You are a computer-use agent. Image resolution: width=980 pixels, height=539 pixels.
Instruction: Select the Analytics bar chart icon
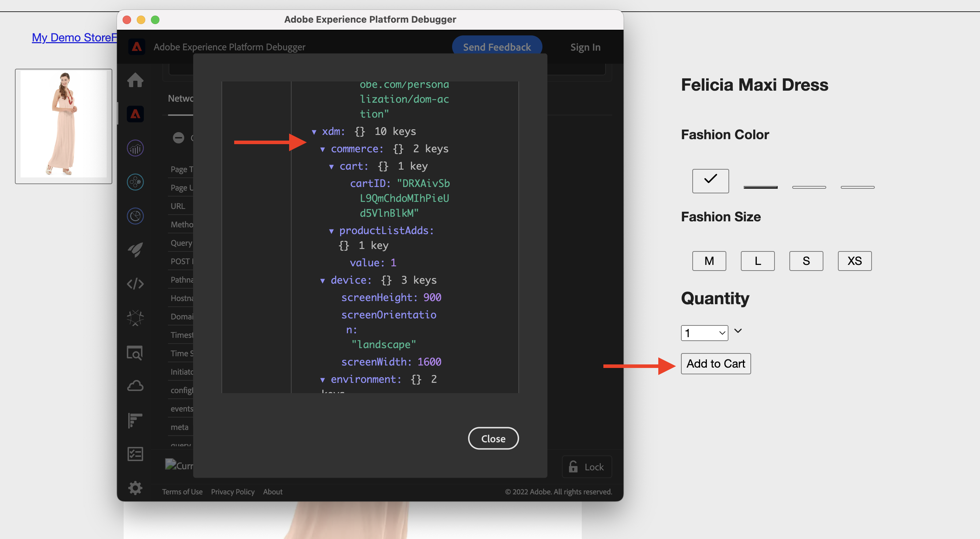135,148
